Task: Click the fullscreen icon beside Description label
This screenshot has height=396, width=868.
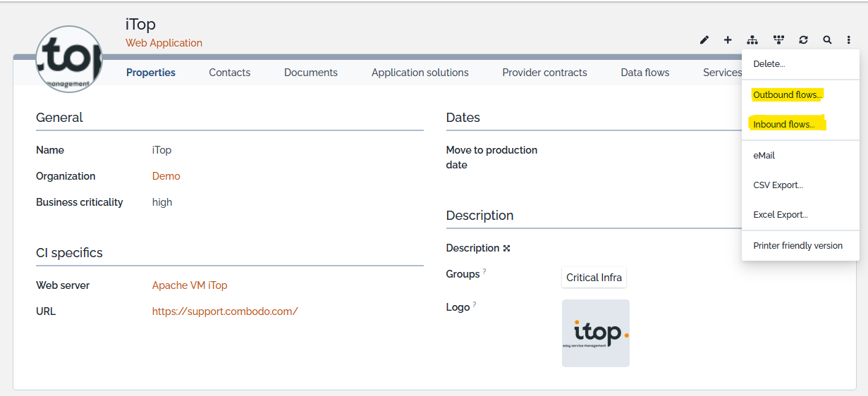Action: pos(506,248)
